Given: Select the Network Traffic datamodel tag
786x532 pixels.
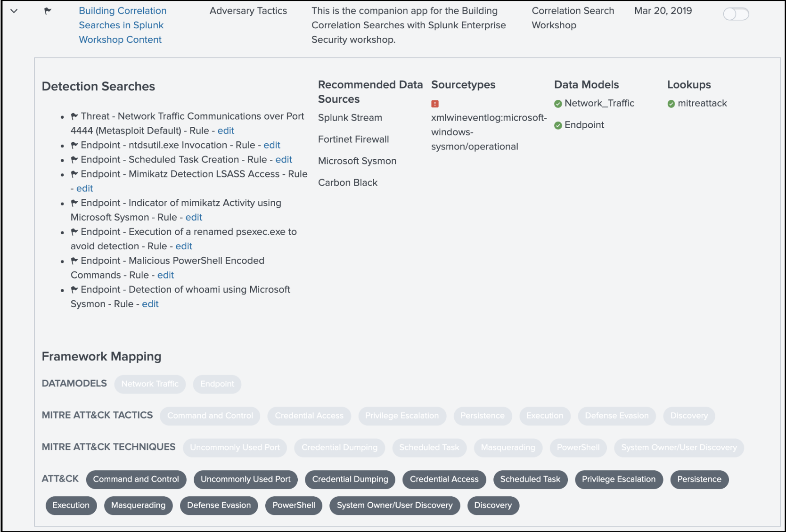Looking at the screenshot, I should 150,384.
